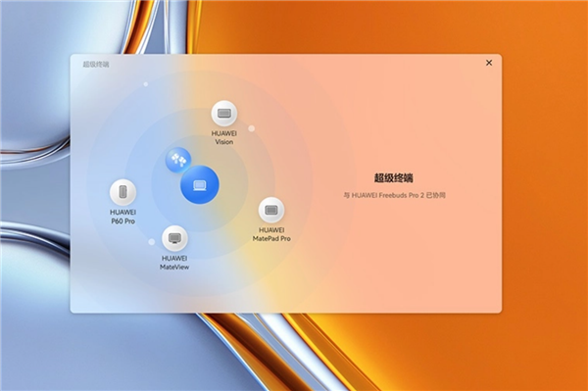Close the 超级终端 dialog with the X
Image resolution: width=588 pixels, height=391 pixels.
489,63
